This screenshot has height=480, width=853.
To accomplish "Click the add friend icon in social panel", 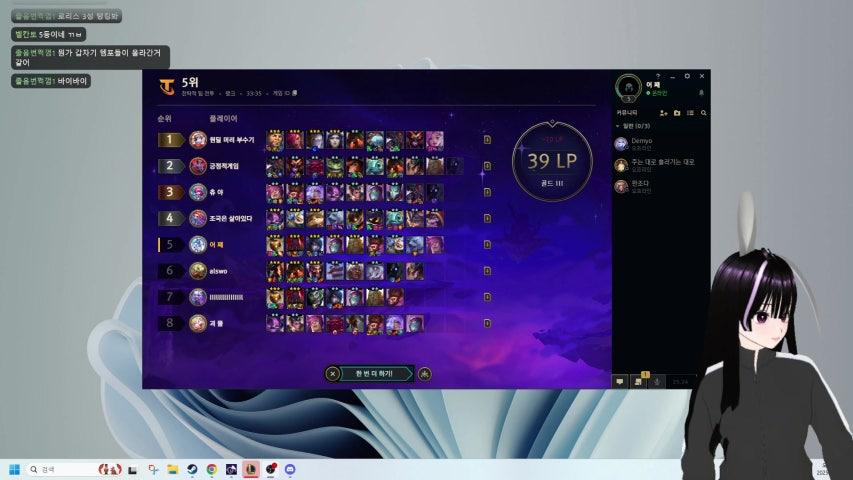I will 663,113.
